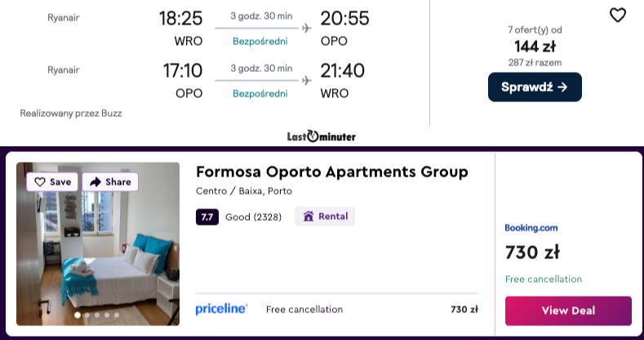Click the plane icon on the 18:25 flight

point(307,28)
